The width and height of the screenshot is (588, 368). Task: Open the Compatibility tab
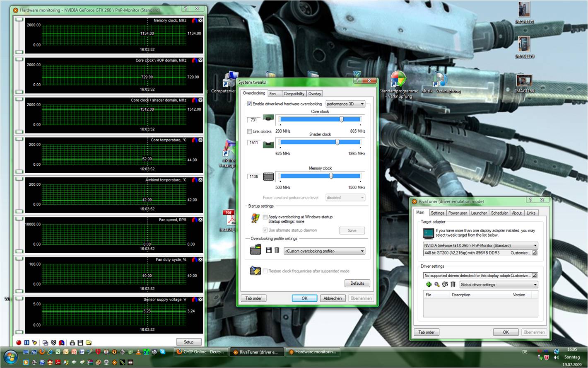coord(294,94)
